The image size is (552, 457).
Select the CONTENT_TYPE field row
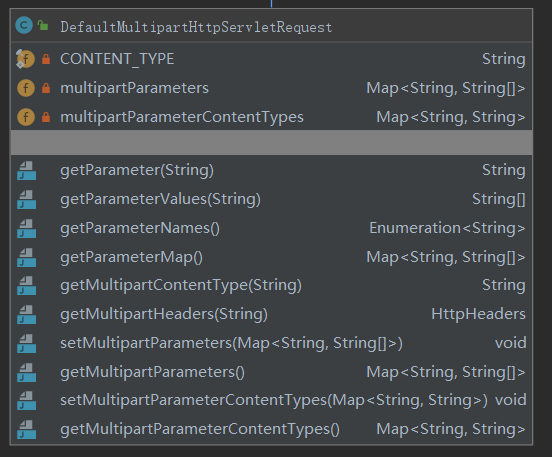pyautogui.click(x=271, y=59)
